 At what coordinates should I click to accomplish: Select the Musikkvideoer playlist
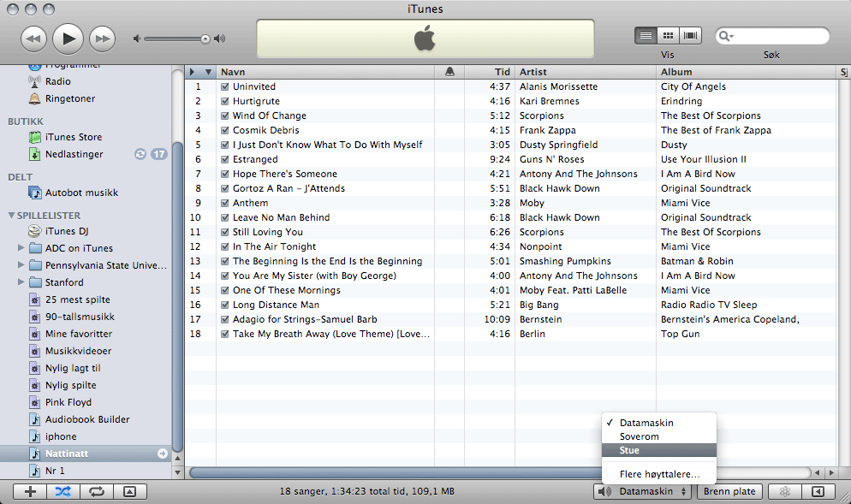click(x=78, y=351)
